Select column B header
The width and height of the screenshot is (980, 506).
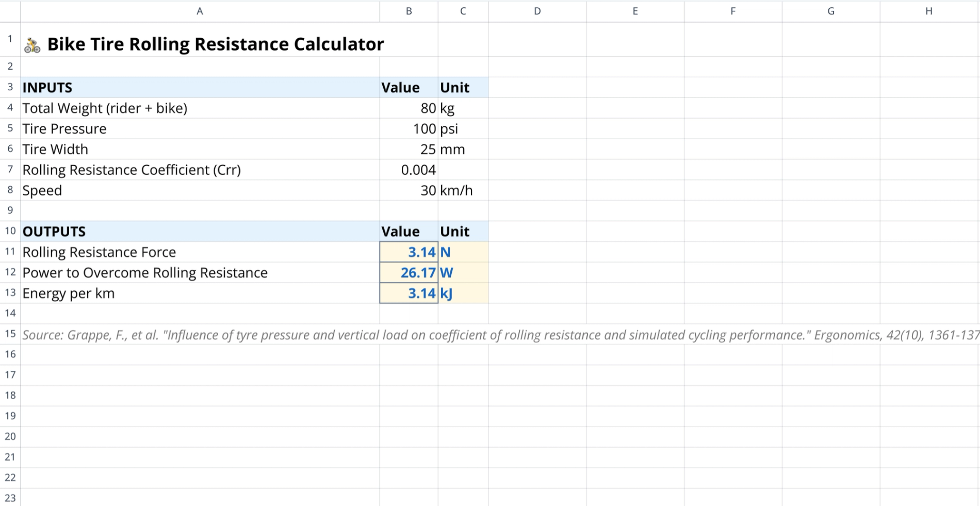(x=409, y=11)
